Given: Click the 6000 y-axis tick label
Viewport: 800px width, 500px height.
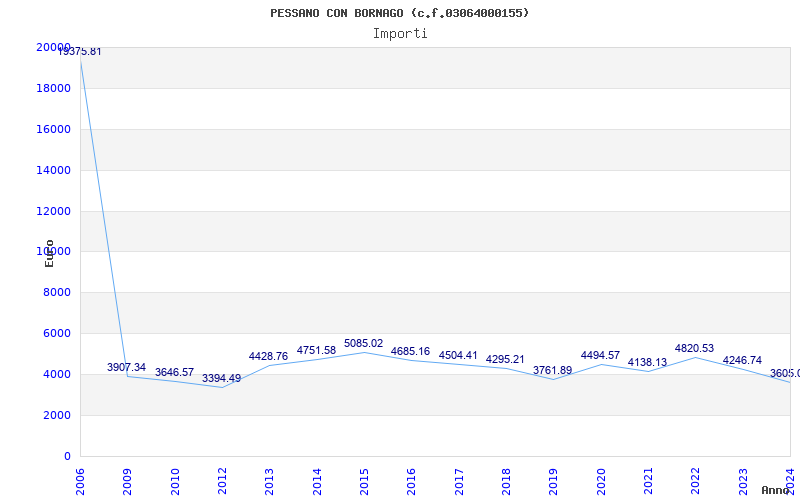Looking at the screenshot, I should pos(57,333).
